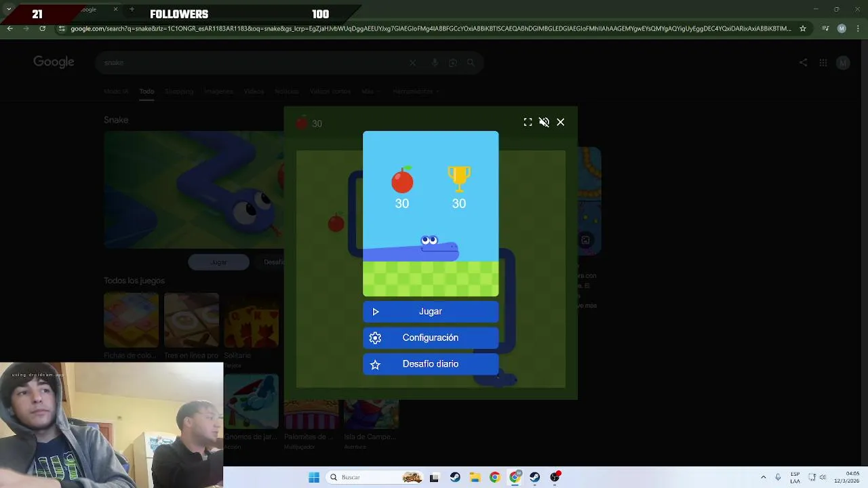The height and width of the screenshot is (488, 868).
Task: Open the Tres en línea pro game
Action: (191, 320)
